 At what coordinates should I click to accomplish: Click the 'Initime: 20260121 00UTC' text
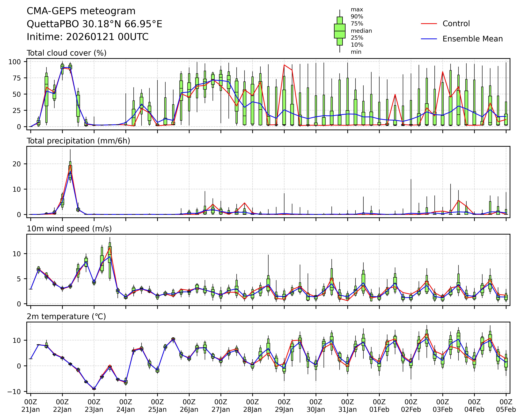[x=88, y=37]
